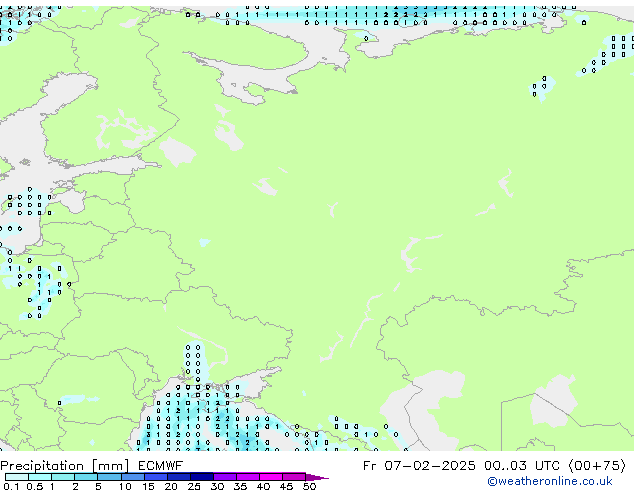Image resolution: width=634 pixels, height=490 pixels.
Task: Click the 25–30 mm dark blue legend box
Action: click(202, 477)
